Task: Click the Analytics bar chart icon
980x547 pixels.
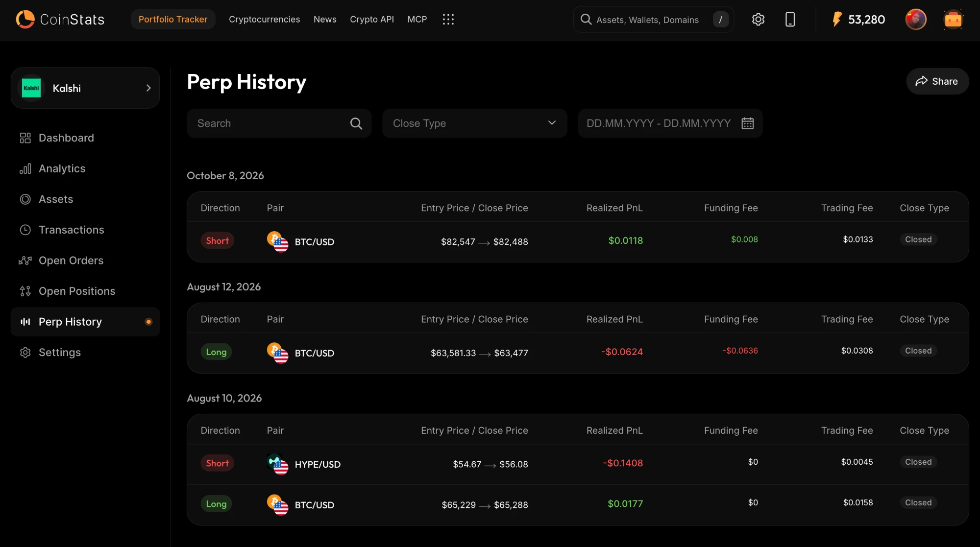Action: pyautogui.click(x=25, y=168)
